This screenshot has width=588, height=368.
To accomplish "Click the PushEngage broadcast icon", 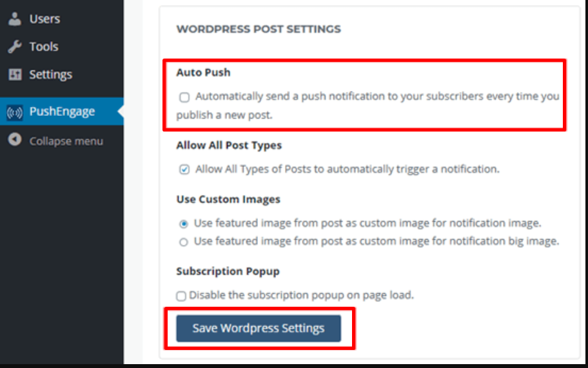I will point(15,112).
